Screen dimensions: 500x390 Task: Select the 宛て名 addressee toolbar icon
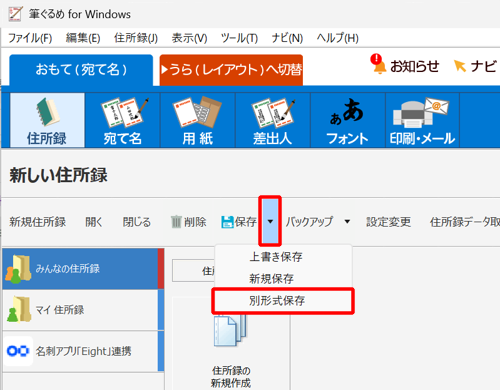(x=123, y=120)
